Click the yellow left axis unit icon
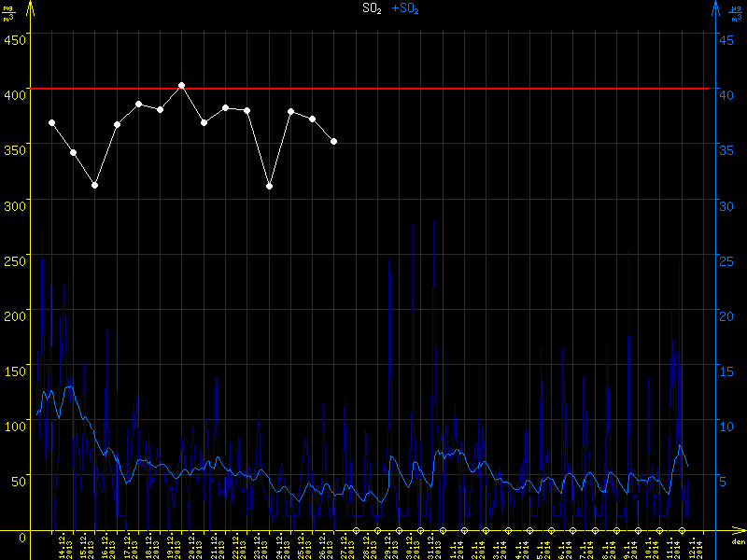 pyautogui.click(x=7, y=12)
